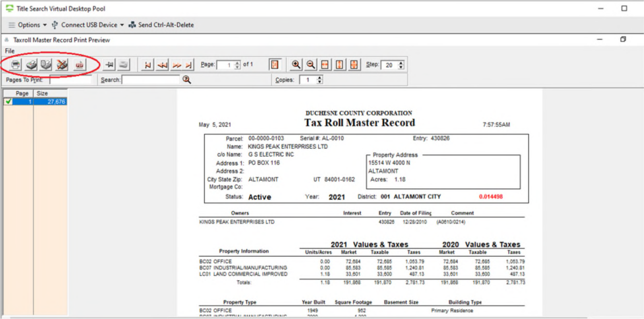The width and height of the screenshot is (644, 319).
Task: Click the Print icon in the toolbar
Action: coord(16,64)
